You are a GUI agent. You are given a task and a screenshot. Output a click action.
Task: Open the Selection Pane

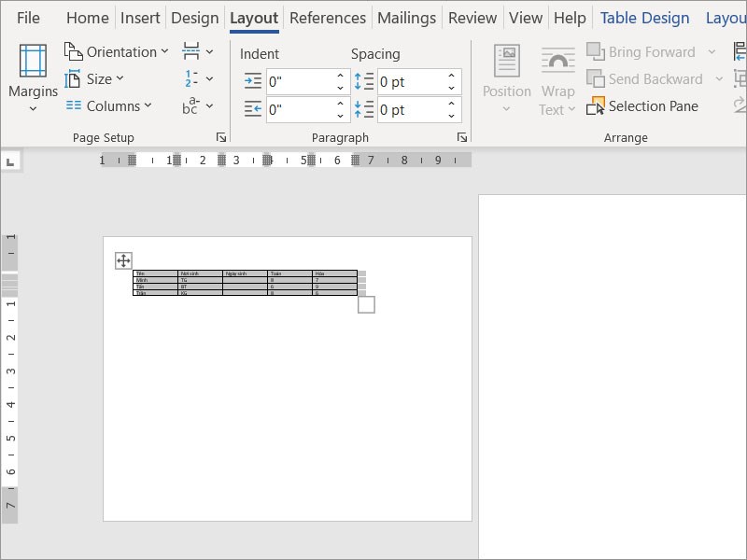point(642,106)
